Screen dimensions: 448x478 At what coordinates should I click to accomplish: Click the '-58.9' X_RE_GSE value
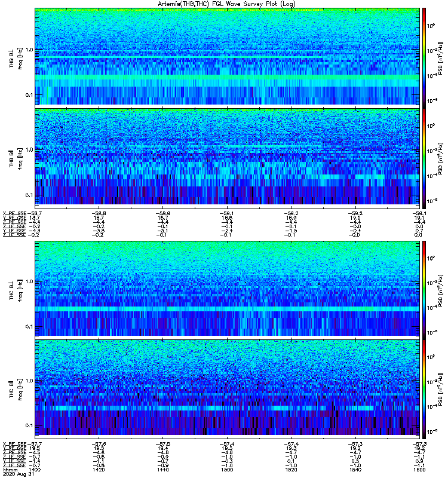tap(163, 213)
